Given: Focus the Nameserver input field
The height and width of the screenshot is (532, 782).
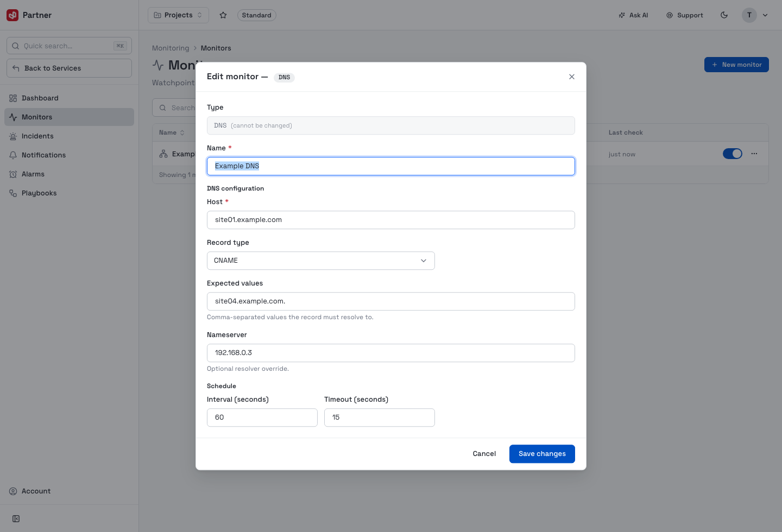Looking at the screenshot, I should click(x=391, y=353).
